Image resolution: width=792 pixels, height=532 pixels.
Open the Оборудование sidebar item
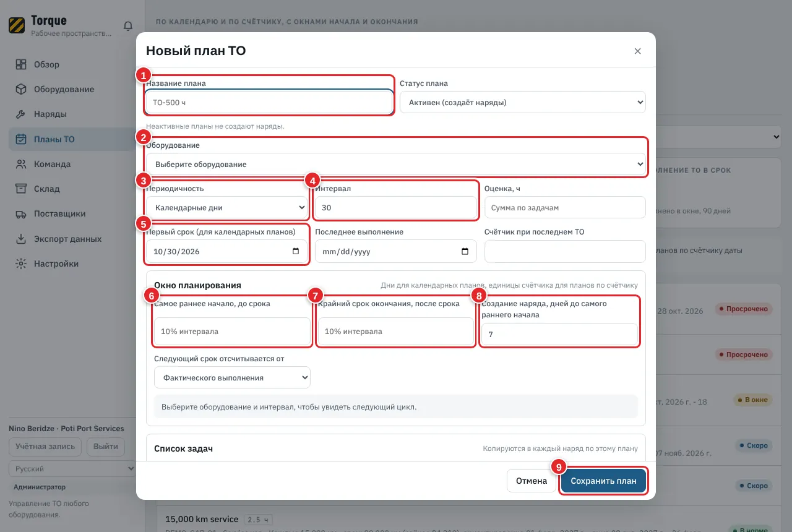72,89
